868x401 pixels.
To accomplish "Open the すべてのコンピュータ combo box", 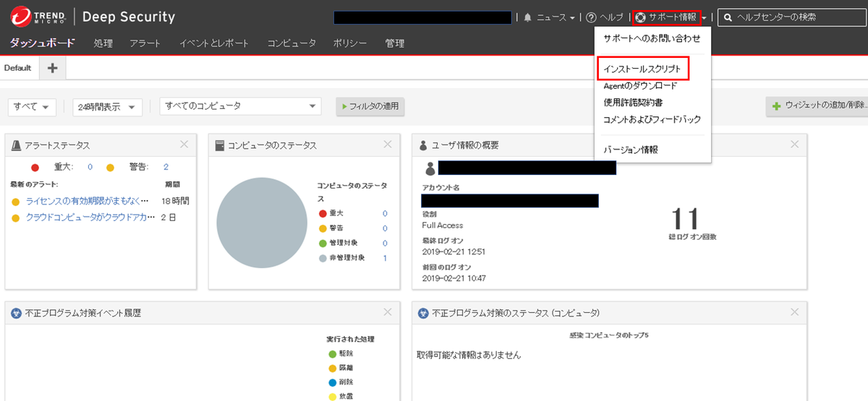I will point(240,106).
